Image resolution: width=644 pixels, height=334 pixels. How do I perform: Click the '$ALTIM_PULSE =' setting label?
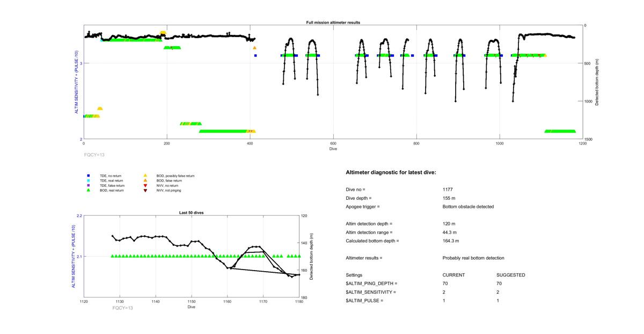point(364,301)
